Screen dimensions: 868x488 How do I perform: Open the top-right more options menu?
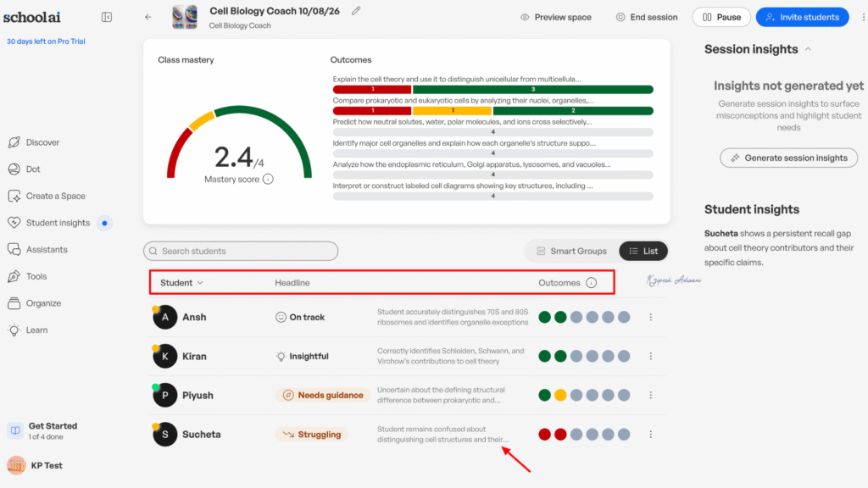[863, 17]
